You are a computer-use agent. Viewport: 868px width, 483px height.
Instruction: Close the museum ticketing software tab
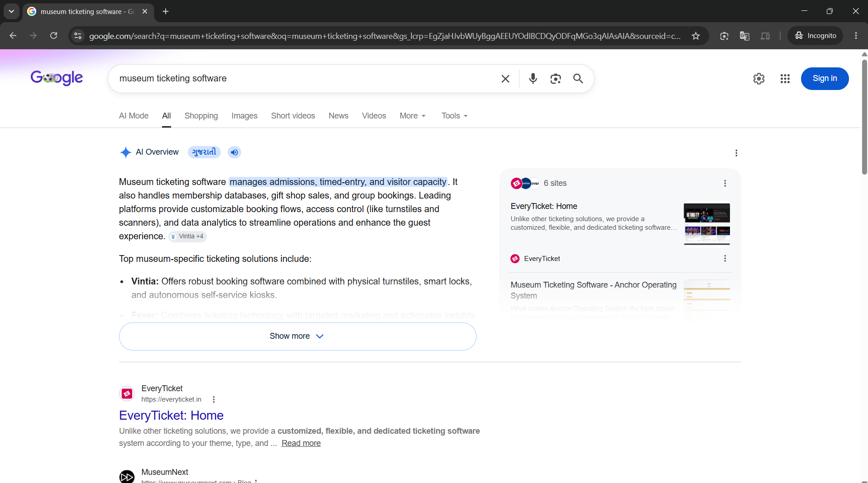coord(145,11)
